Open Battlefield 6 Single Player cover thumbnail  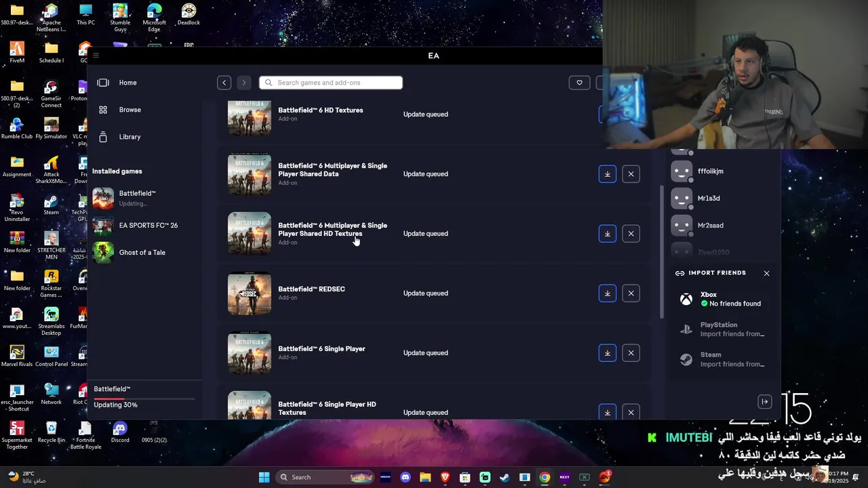250,353
